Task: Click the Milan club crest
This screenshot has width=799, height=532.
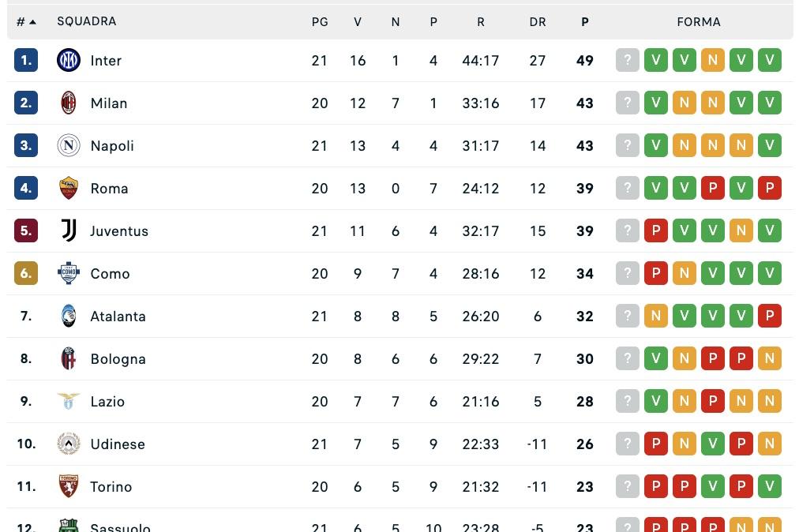Action: click(x=69, y=103)
